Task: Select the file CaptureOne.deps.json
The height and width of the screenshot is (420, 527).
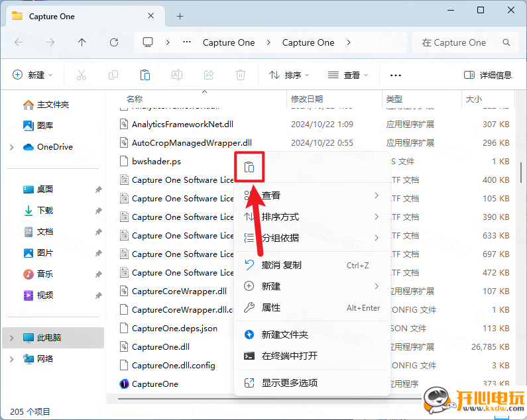Action: coord(174,329)
